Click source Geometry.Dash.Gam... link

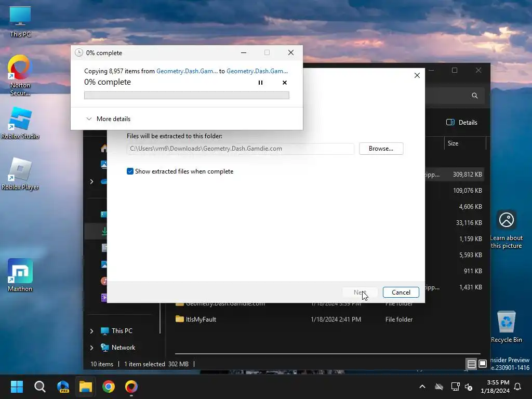187,71
